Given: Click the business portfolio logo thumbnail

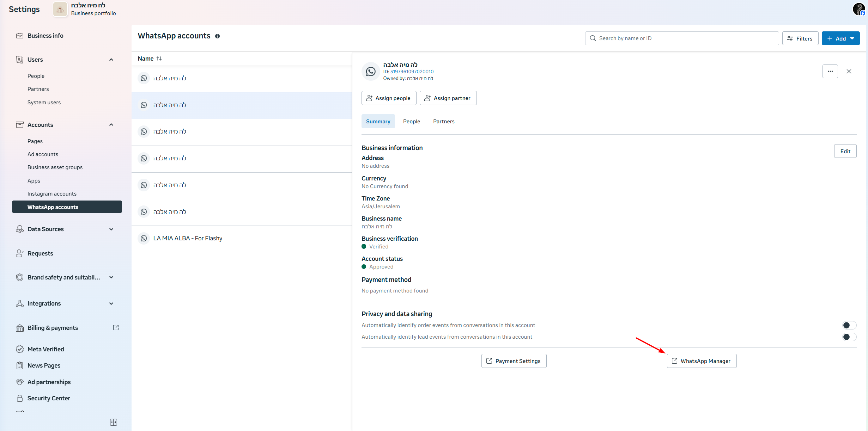Looking at the screenshot, I should [60, 9].
